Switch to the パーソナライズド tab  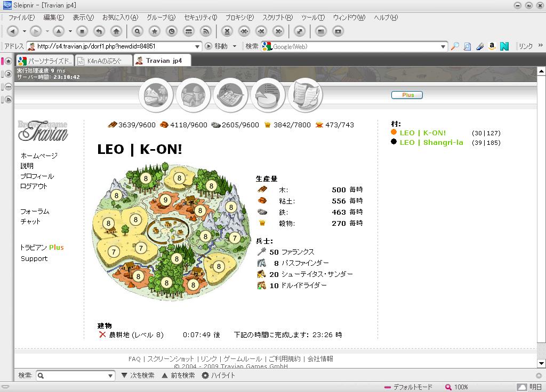[x=45, y=61]
